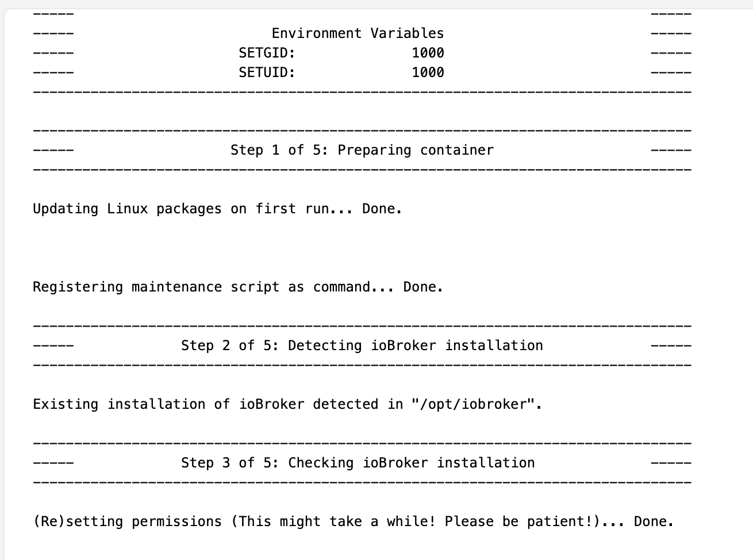The height and width of the screenshot is (560, 753).
Task: Click the 1000 value next to SETUID
Action: 428,72
